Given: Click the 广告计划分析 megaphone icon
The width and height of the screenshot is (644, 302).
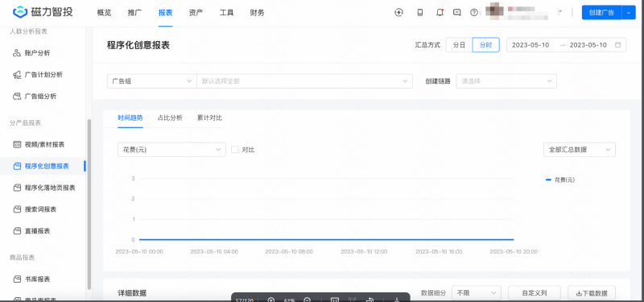Looking at the screenshot, I should (17, 75).
